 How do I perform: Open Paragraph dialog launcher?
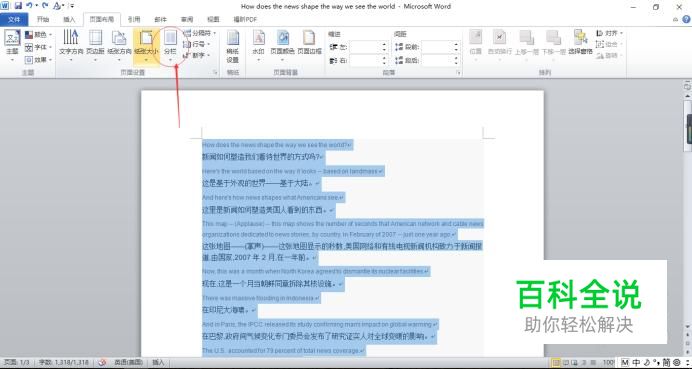coord(459,72)
